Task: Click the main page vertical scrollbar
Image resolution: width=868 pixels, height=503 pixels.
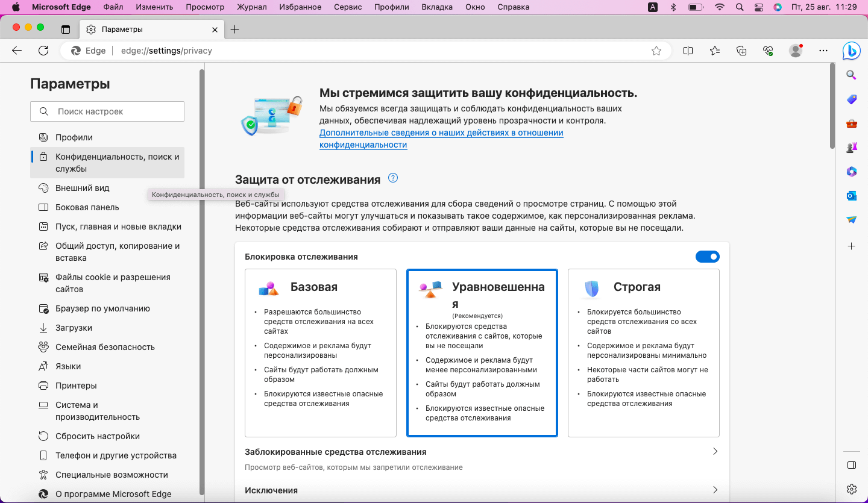Action: pos(832,105)
